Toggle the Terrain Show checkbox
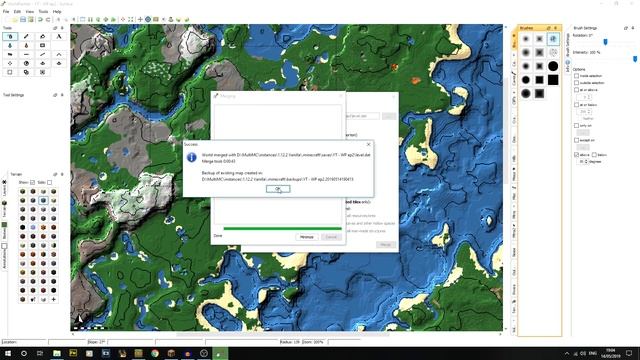The image size is (640, 360). 32,182
